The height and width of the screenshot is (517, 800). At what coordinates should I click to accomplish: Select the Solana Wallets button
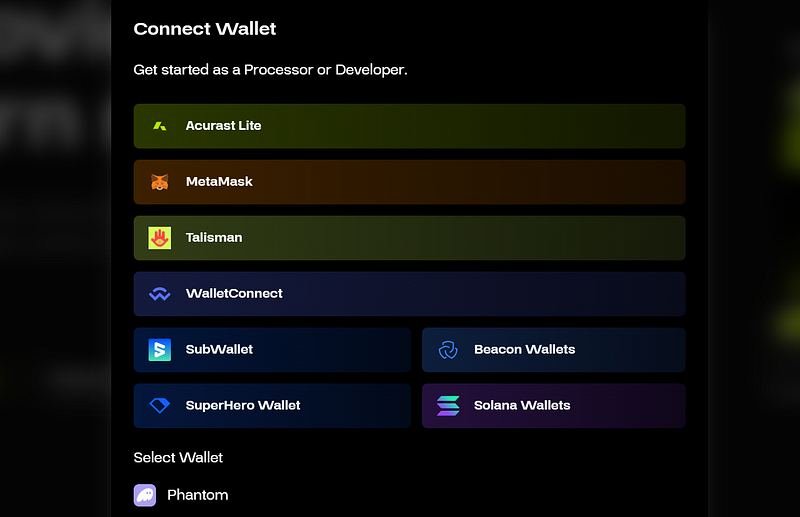coord(554,406)
